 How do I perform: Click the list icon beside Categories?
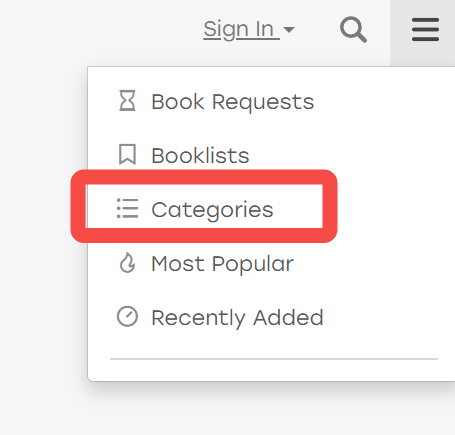click(127, 208)
